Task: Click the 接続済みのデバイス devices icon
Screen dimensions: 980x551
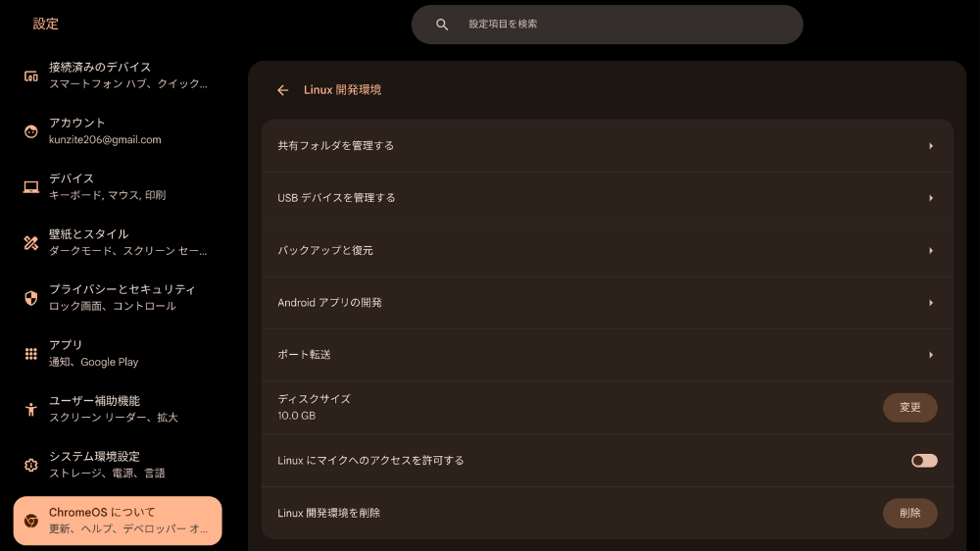Action: 30,76
